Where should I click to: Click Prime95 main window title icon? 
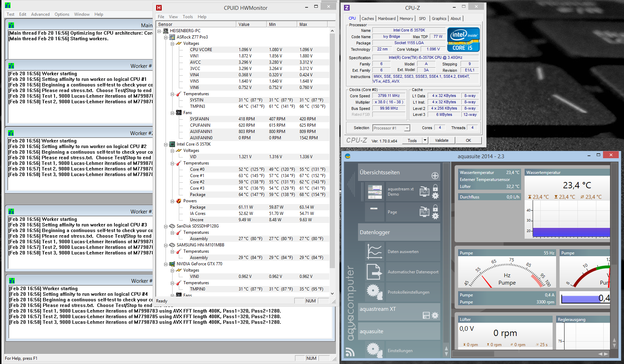(x=8, y=5)
